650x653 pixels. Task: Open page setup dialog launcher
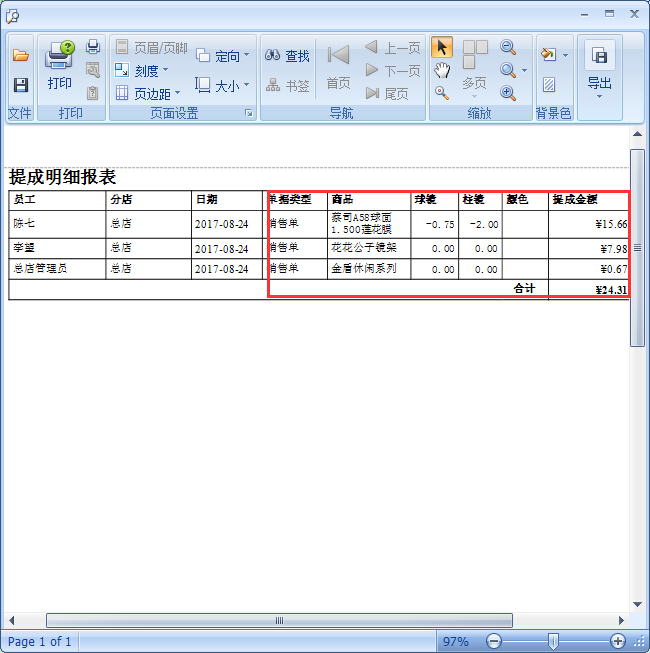[248, 114]
